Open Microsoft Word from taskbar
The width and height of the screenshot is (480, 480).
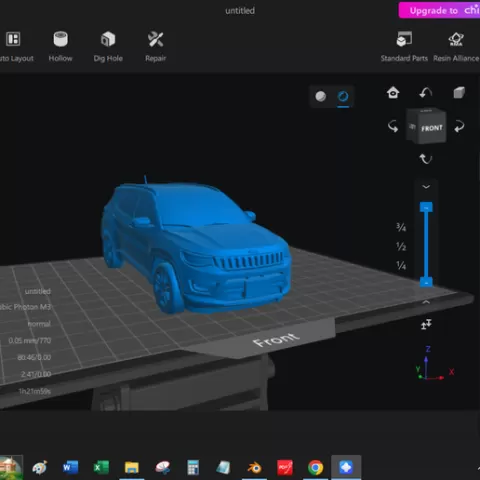click(70, 467)
